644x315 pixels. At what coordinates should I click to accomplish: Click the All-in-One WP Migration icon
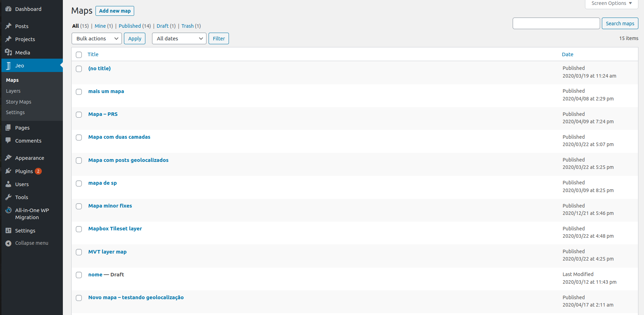coord(8,210)
